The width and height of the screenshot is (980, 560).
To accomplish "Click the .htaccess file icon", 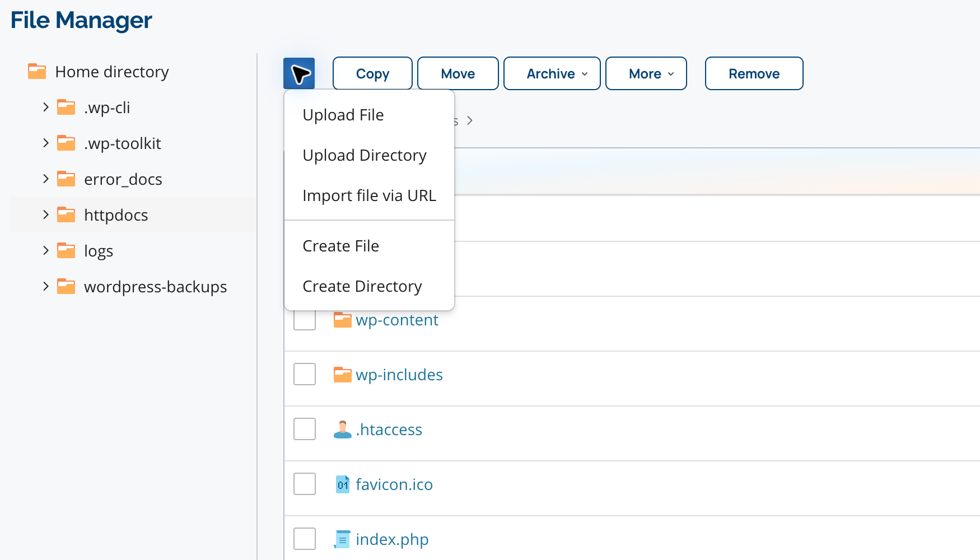I will (x=342, y=429).
